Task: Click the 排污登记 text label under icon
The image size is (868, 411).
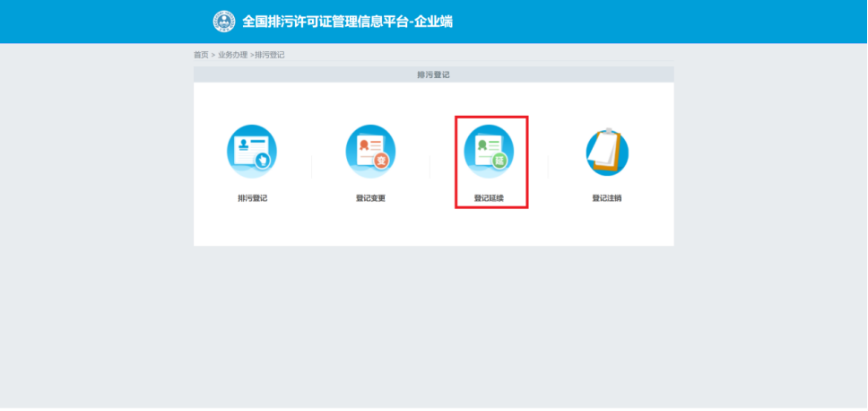Action: (252, 198)
